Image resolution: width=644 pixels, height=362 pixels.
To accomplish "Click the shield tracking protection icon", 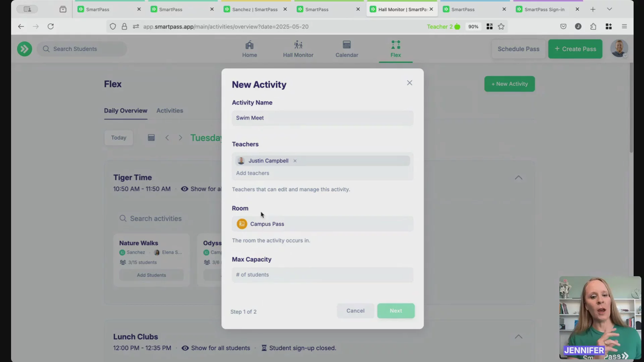I will (113, 26).
